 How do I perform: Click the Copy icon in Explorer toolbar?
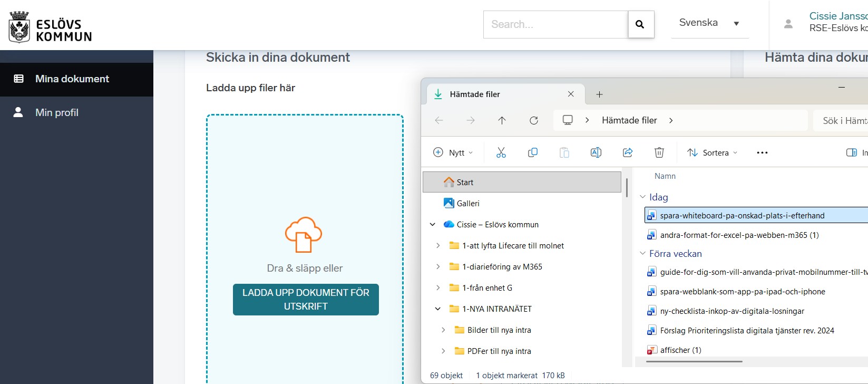click(532, 152)
